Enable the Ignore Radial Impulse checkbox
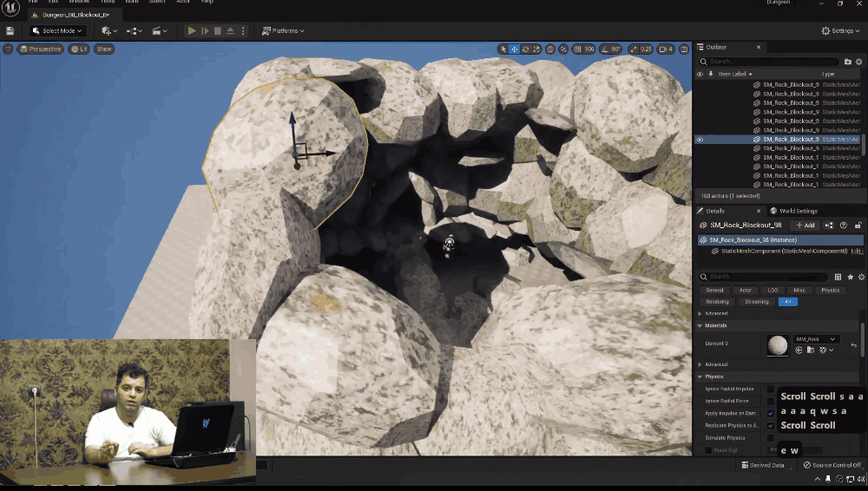 coord(771,389)
